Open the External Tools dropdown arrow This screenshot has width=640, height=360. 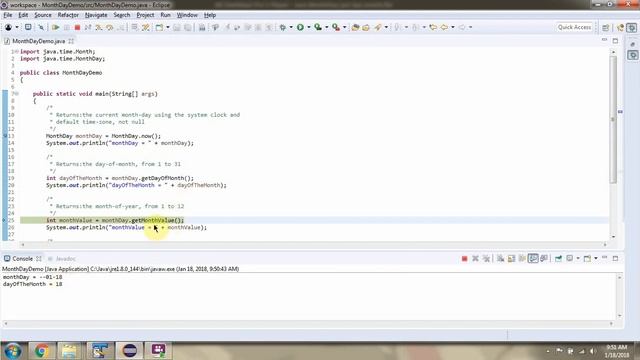pyautogui.click(x=344, y=27)
